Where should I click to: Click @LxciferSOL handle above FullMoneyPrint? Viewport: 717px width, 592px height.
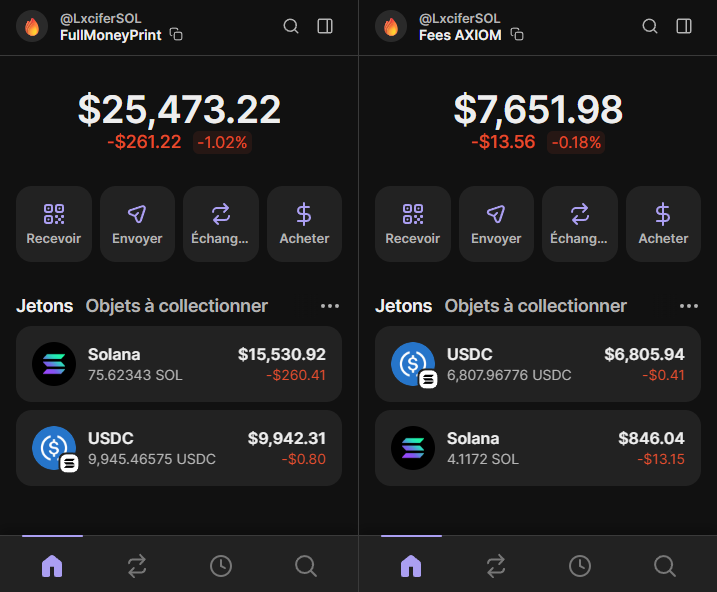(x=101, y=18)
